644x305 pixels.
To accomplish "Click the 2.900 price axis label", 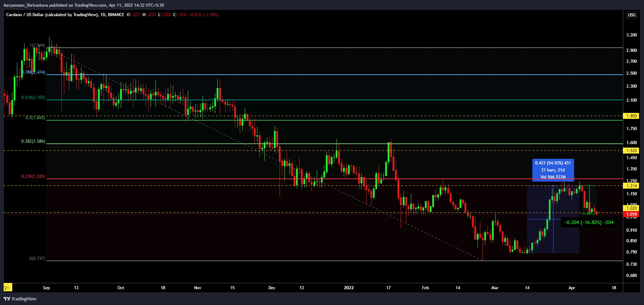I will point(632,50).
